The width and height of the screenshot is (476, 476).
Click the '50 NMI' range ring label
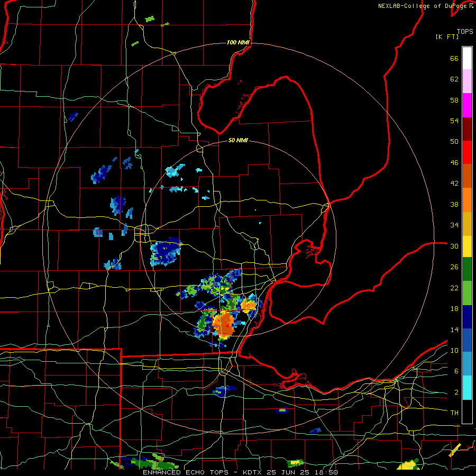(x=238, y=140)
